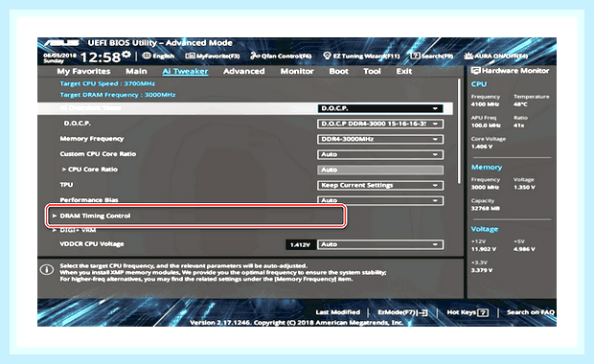The width and height of the screenshot is (594, 364).
Task: Click the 4.986 V +5V reading
Action: click(524, 249)
